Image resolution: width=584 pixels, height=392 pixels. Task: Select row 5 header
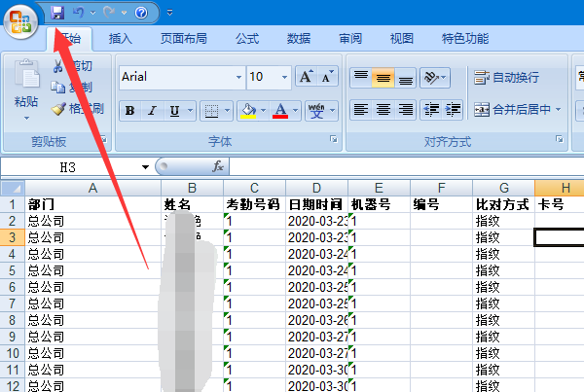[13, 270]
